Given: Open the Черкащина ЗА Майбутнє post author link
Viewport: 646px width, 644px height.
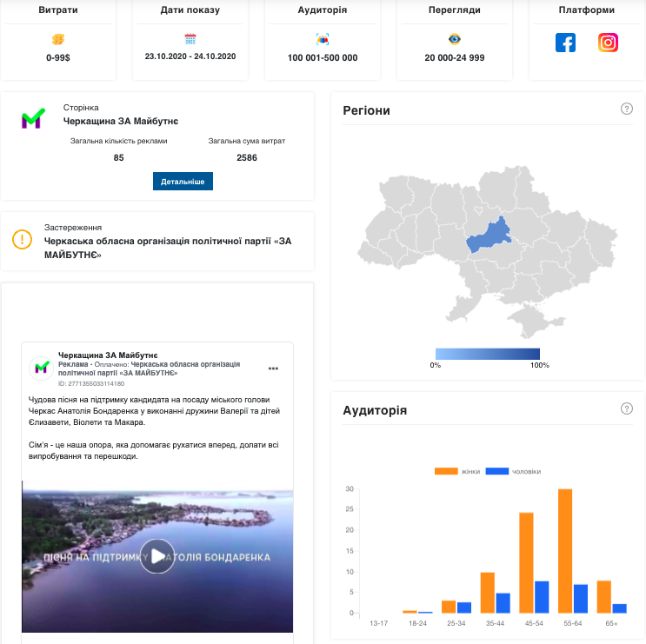Looking at the screenshot, I should coord(108,355).
